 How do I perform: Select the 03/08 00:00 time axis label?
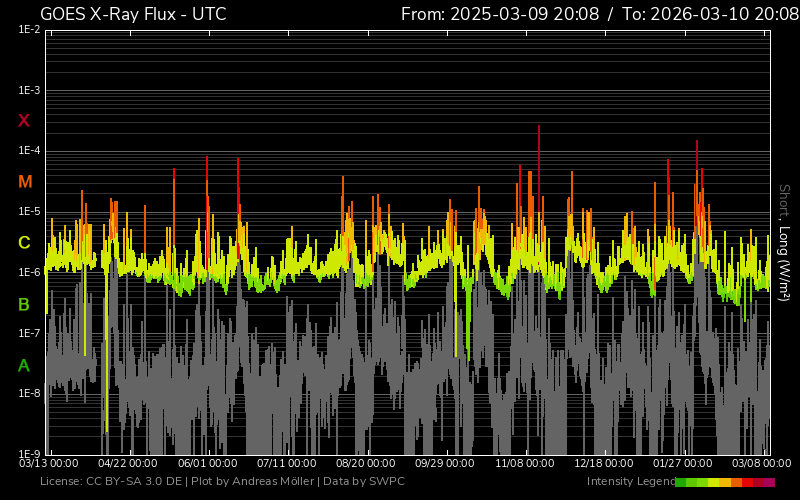(x=760, y=464)
